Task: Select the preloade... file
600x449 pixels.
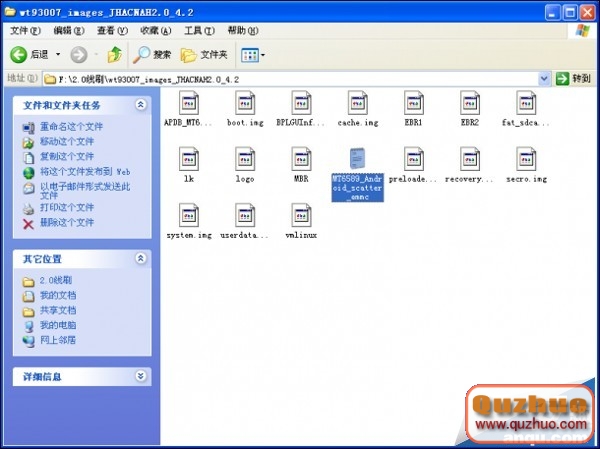Action: [x=414, y=165]
